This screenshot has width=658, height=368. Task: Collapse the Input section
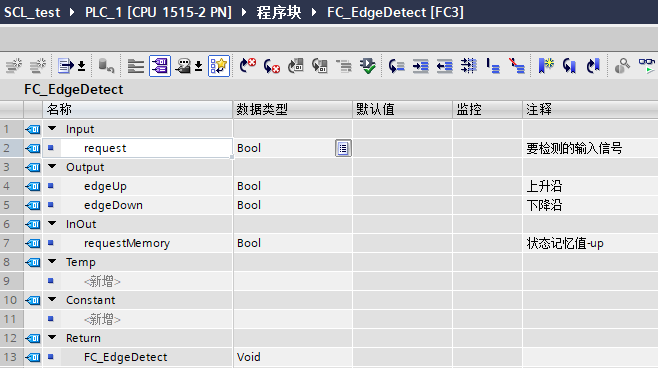(x=52, y=129)
